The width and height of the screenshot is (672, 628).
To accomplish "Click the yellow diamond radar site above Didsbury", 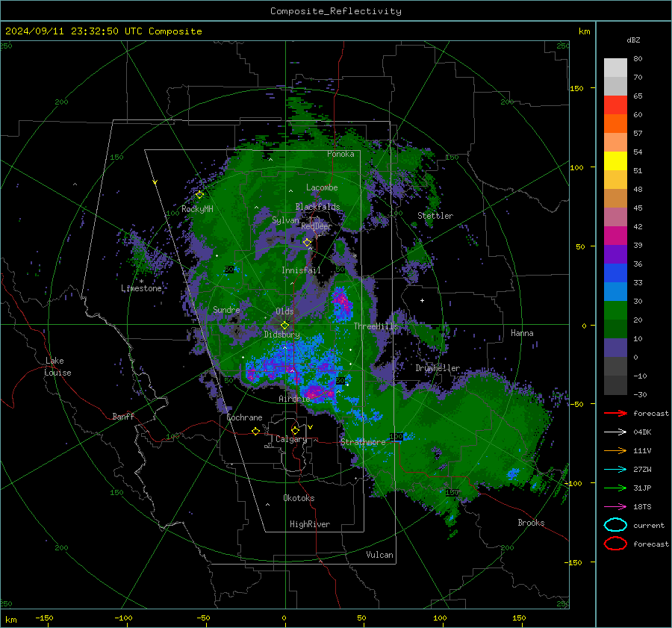I will [284, 326].
